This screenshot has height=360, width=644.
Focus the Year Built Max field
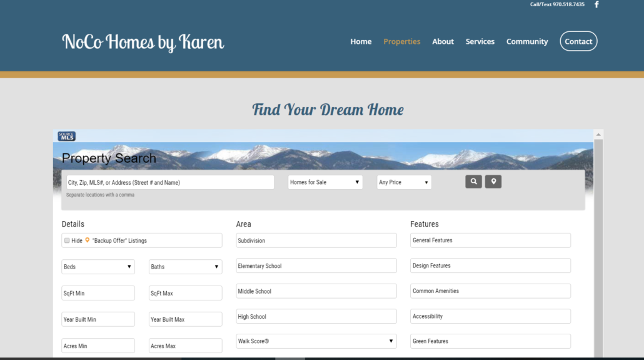click(185, 319)
